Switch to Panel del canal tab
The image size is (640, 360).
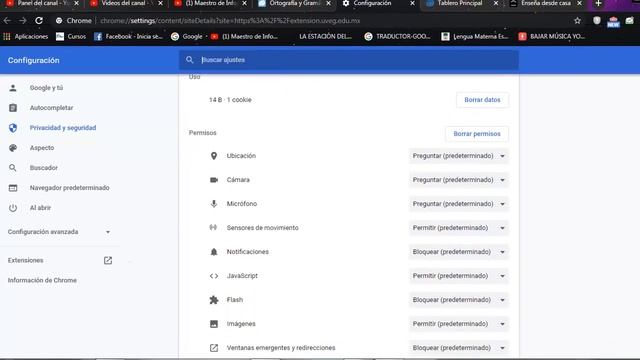(42, 3)
